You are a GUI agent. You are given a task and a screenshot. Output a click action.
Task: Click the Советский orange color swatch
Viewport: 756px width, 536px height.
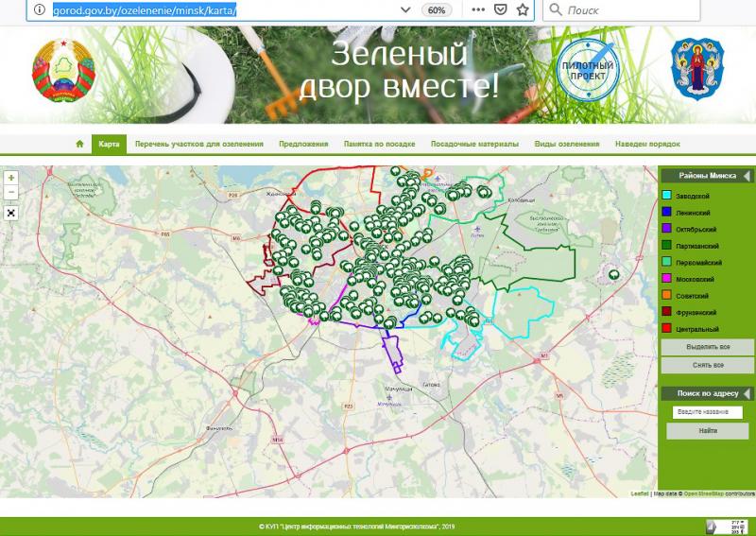coord(667,296)
